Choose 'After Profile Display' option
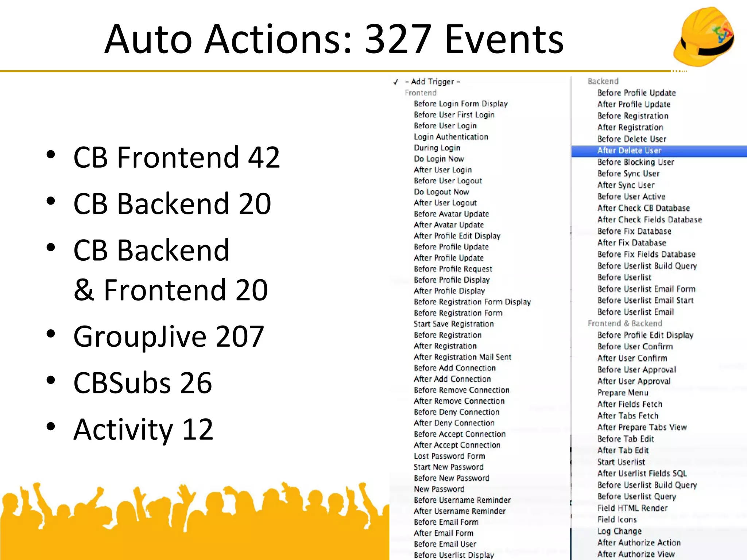This screenshot has height=560, width=747. 449,291
